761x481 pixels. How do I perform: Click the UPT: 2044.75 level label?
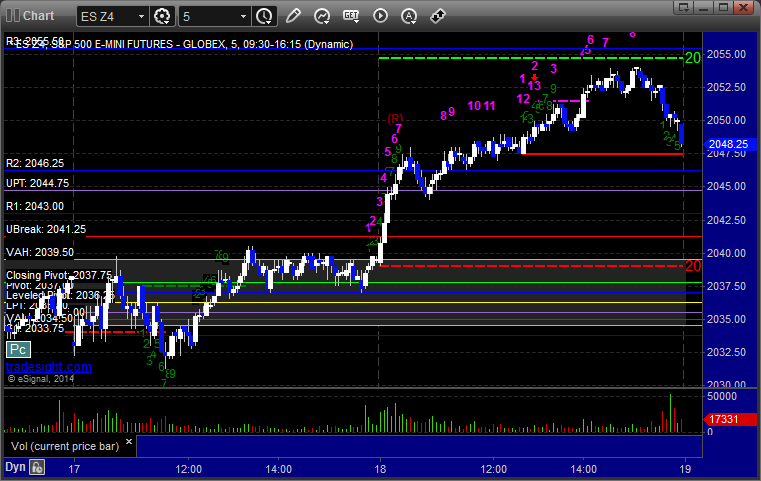point(37,183)
